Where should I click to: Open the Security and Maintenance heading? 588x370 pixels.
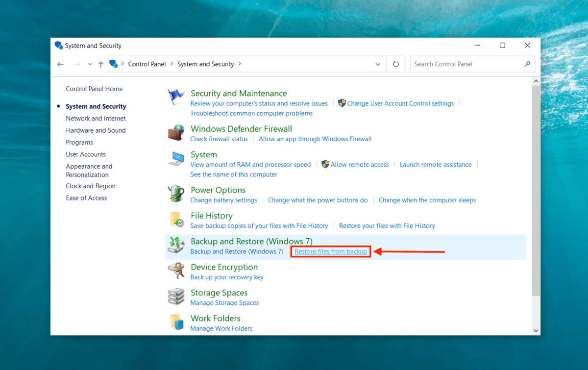click(x=239, y=93)
